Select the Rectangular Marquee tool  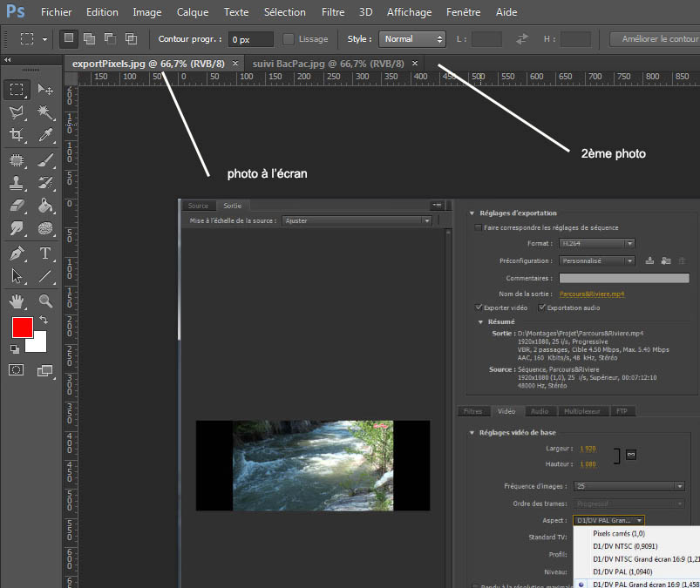click(x=17, y=90)
